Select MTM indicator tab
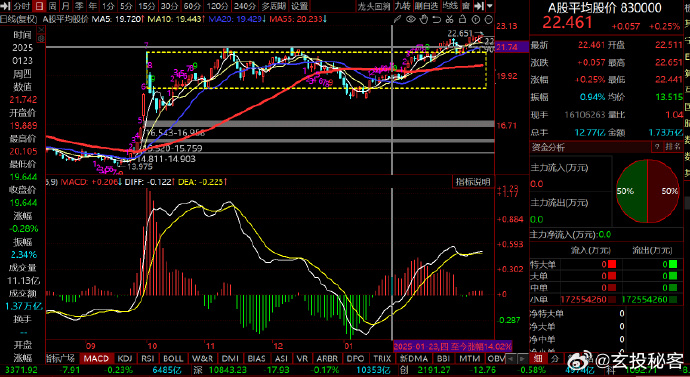The image size is (690, 377). point(469,359)
